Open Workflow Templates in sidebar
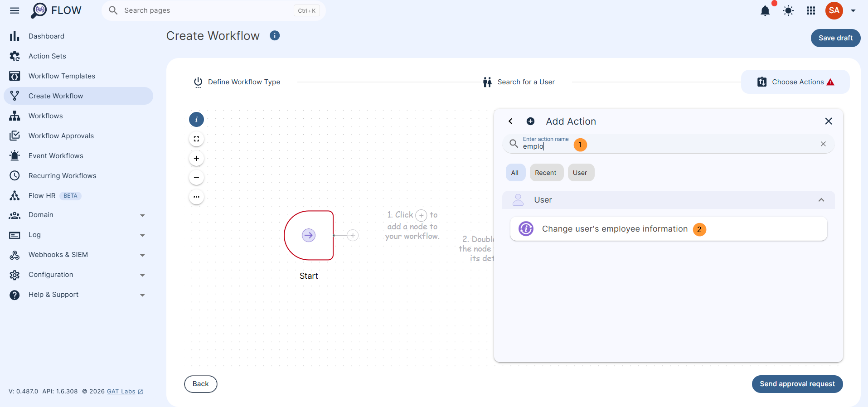 click(78, 76)
